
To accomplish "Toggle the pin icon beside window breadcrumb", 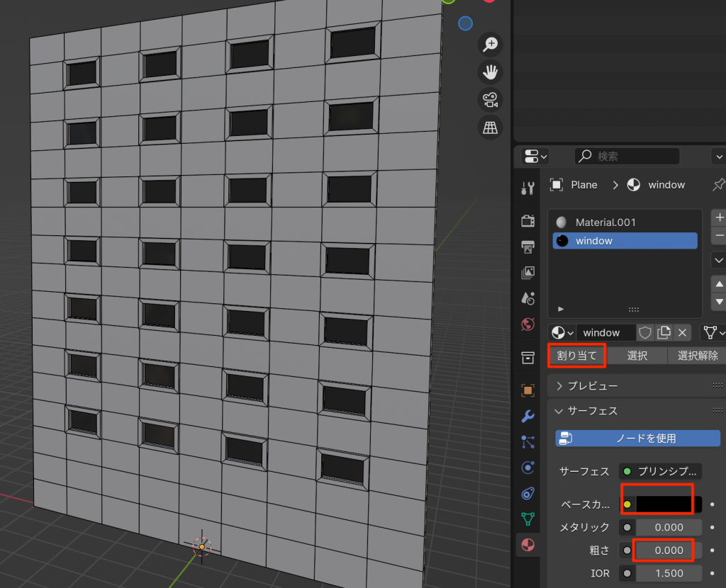I will coord(717,185).
